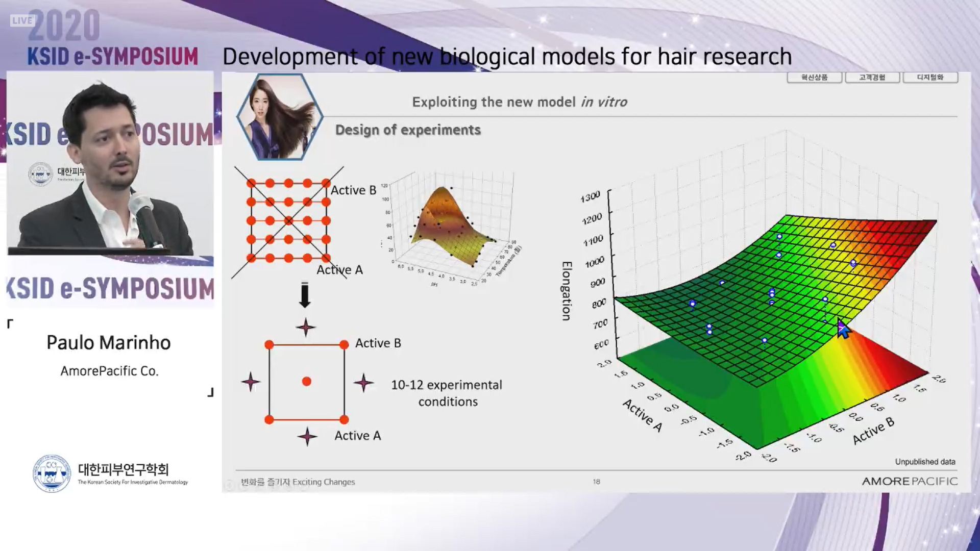Screen dimensions: 980x551
Task: Click the talk title 'Development of new biological models'
Action: point(507,56)
